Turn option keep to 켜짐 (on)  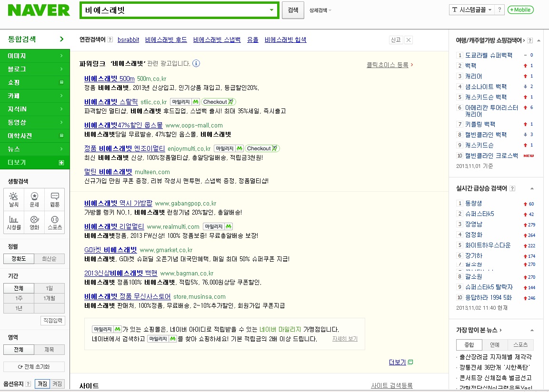[x=57, y=384]
